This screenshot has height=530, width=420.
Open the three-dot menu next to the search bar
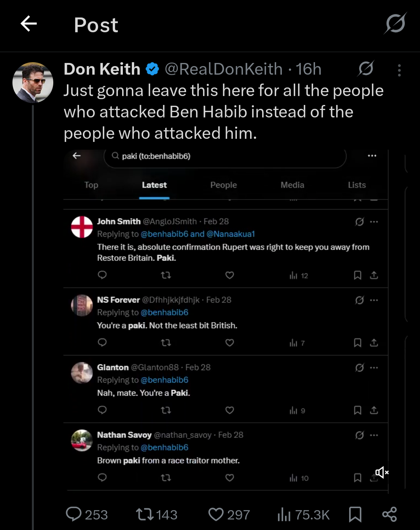click(x=372, y=156)
